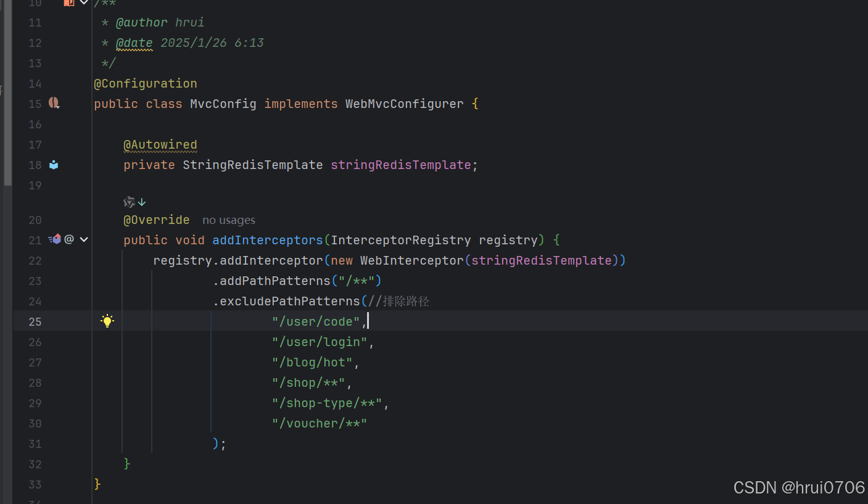Click the "/user/login" string
Image resolution: width=868 pixels, height=504 pixels.
[x=320, y=342]
